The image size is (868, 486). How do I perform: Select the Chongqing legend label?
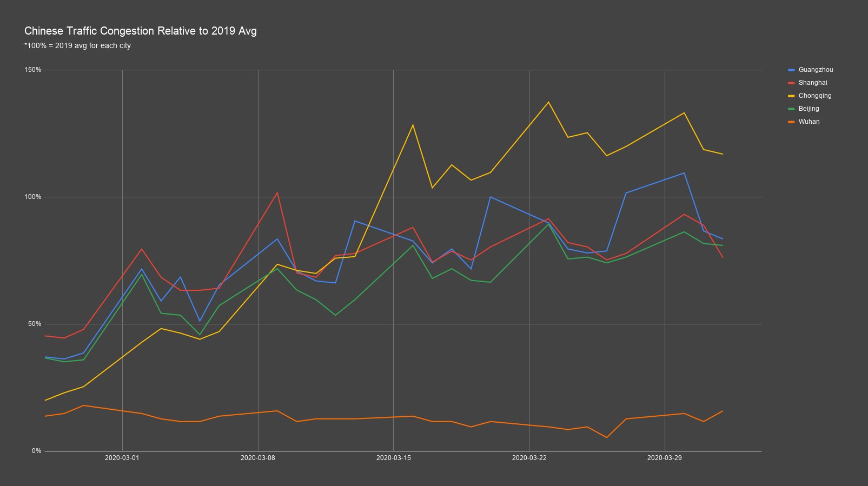click(x=815, y=96)
